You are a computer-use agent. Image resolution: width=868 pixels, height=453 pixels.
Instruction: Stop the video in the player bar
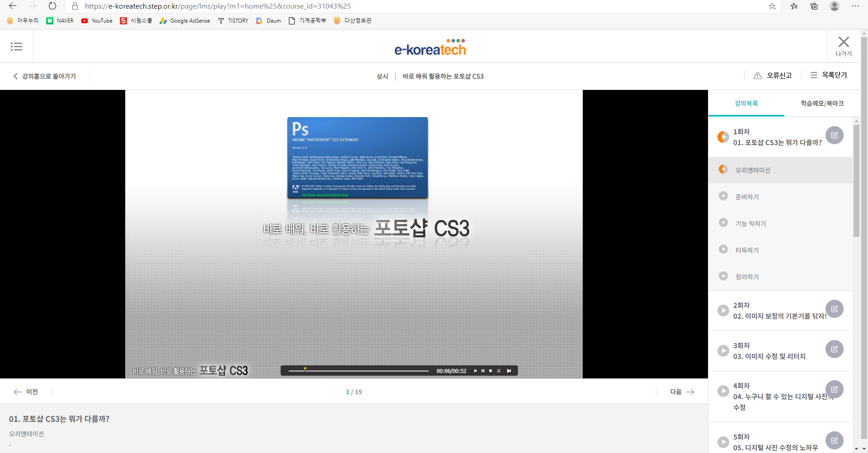(491, 371)
